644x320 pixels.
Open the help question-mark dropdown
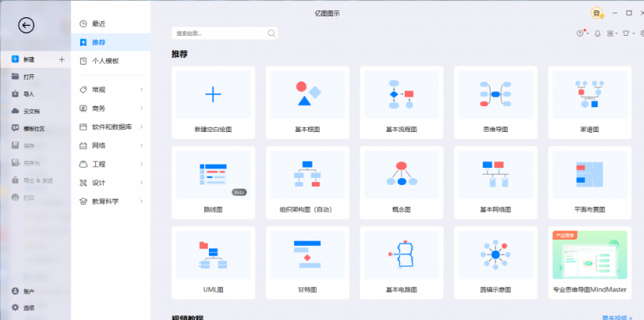coord(582,34)
